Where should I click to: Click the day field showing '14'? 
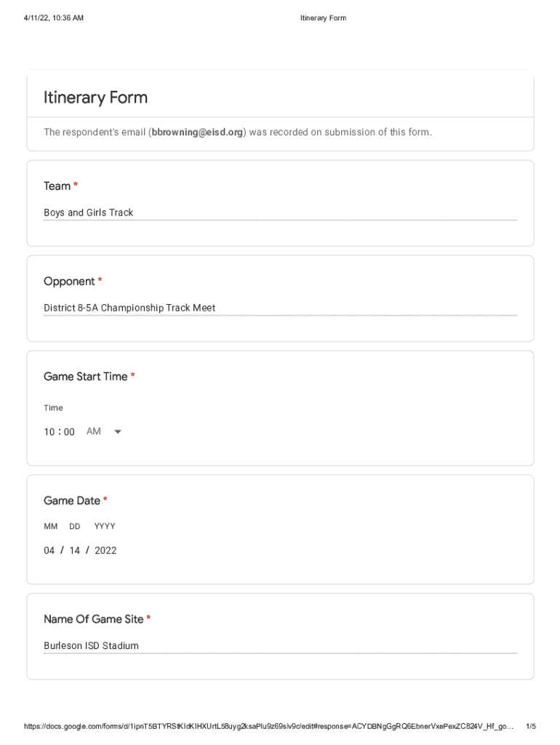(x=75, y=551)
